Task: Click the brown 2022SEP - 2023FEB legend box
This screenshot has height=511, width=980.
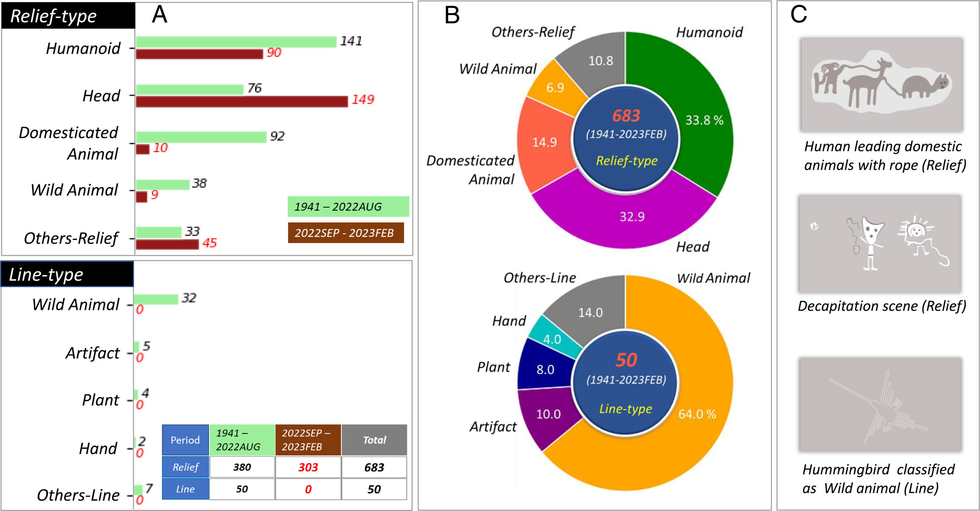Action: click(346, 233)
